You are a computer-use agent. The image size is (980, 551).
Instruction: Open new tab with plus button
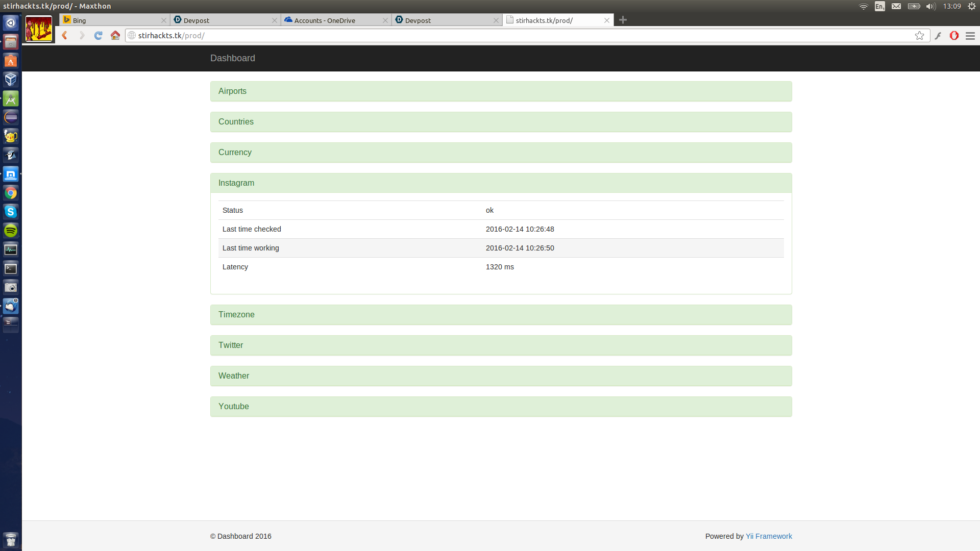[x=623, y=20]
